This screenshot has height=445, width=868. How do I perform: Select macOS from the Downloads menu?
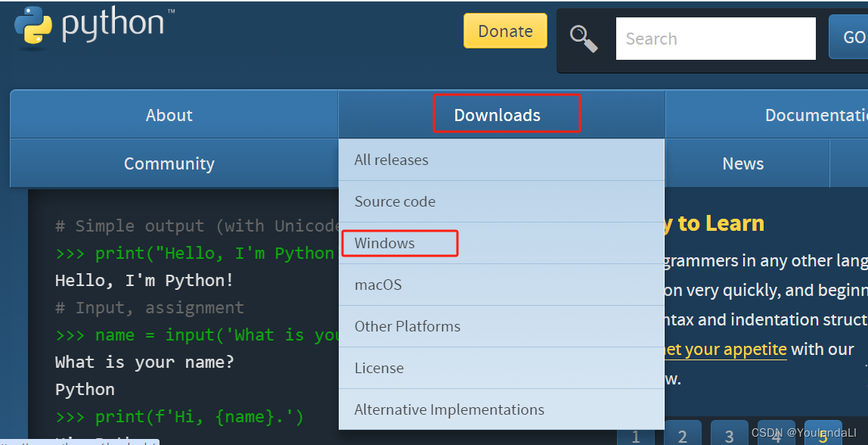tap(377, 285)
